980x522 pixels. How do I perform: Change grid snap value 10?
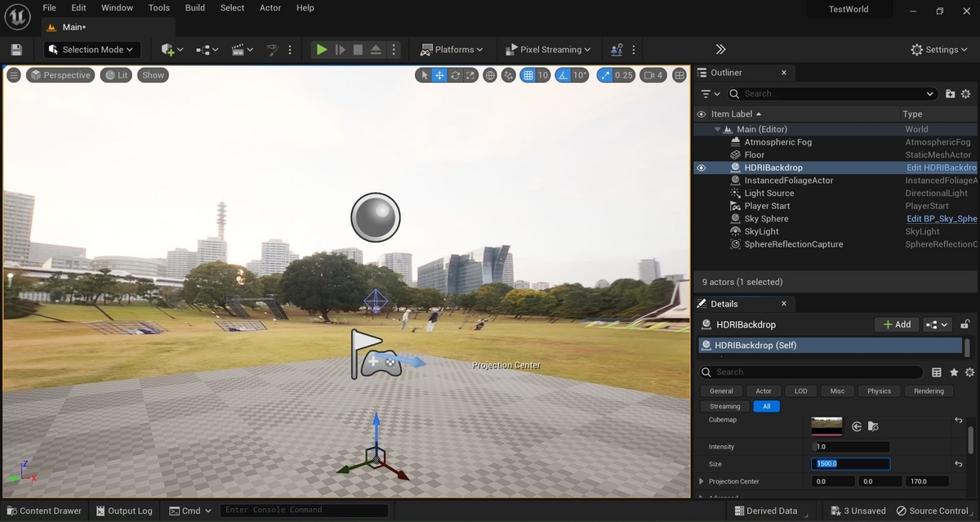pyautogui.click(x=543, y=75)
